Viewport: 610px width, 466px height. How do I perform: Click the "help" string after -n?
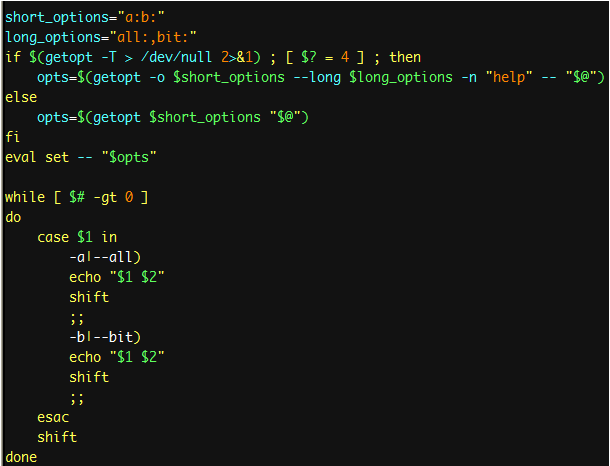coord(509,77)
